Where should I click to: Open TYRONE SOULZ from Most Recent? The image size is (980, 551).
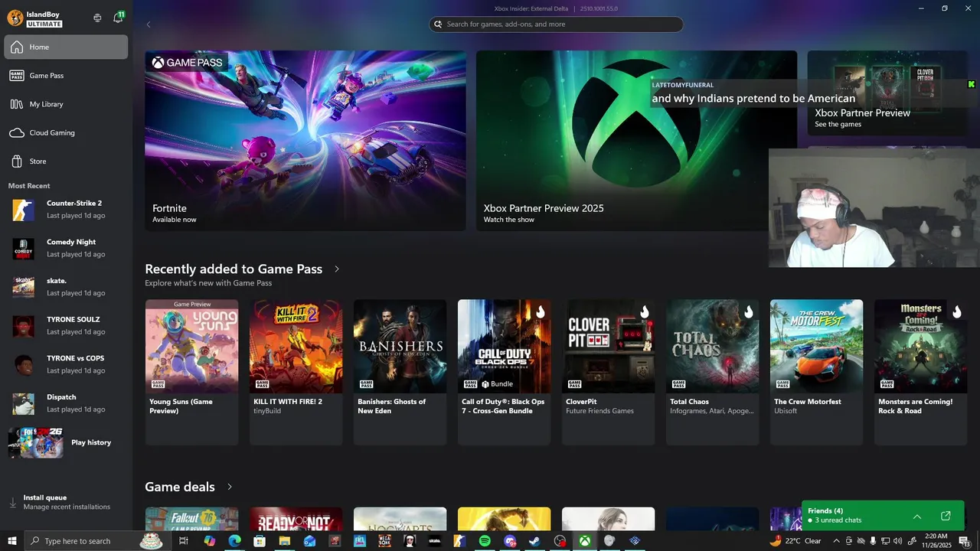pos(66,326)
